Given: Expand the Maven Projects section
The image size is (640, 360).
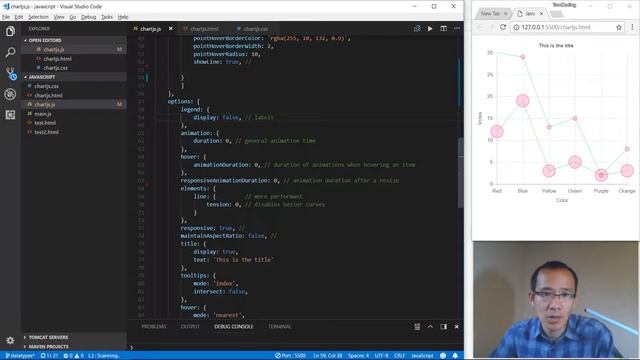Looking at the screenshot, I should pos(48,347).
